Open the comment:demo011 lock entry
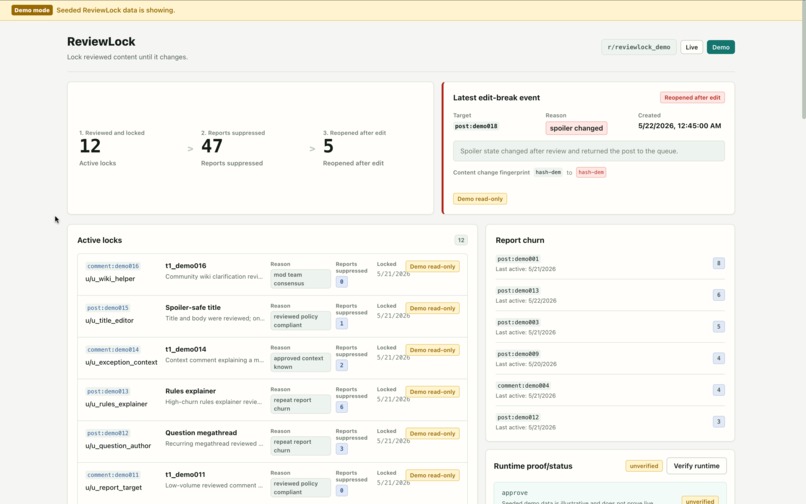Image resolution: width=806 pixels, height=504 pixels. (x=113, y=475)
